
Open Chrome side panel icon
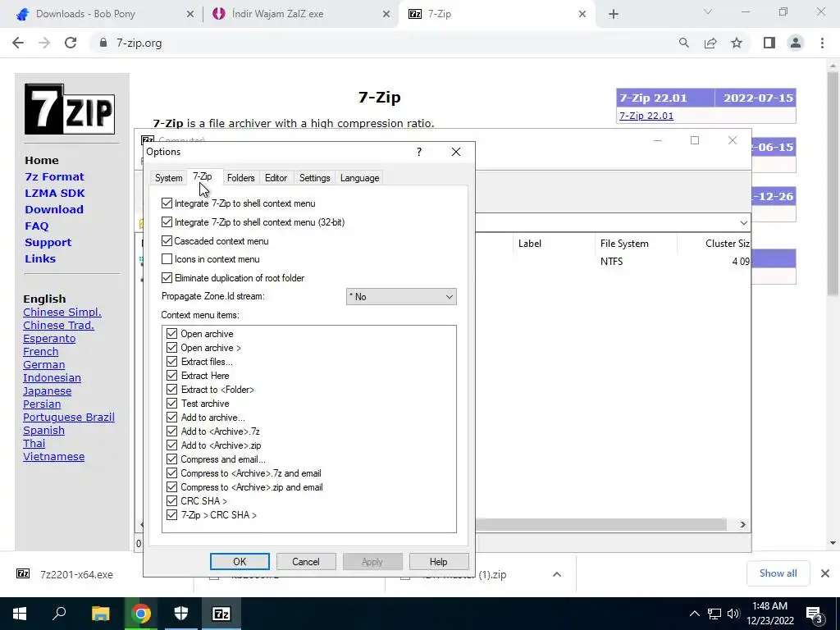click(x=769, y=43)
